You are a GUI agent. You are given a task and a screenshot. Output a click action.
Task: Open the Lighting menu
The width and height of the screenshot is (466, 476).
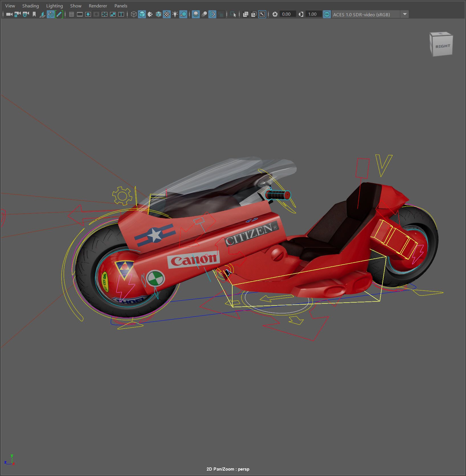pos(54,6)
